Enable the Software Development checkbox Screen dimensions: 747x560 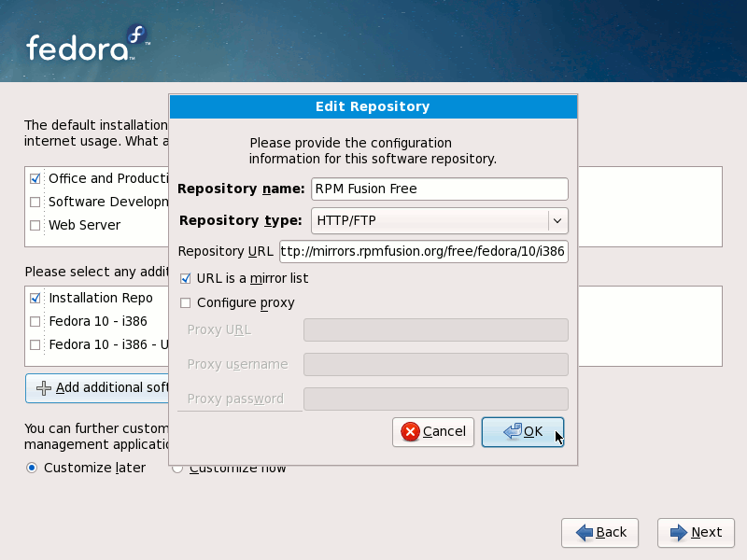click(x=35, y=202)
